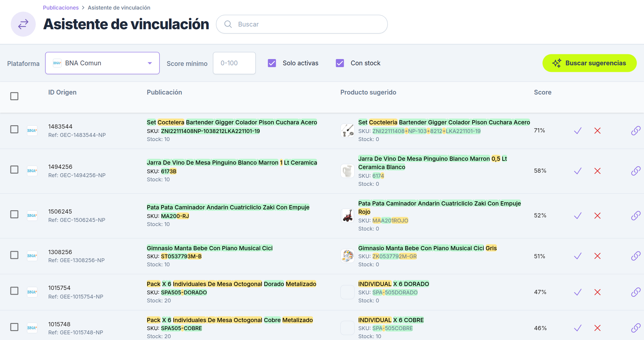Viewport: 644px width, 340px height.
Task: Accept INDIVIDUAL X 6 COBRE suggestion
Action: 578,328
